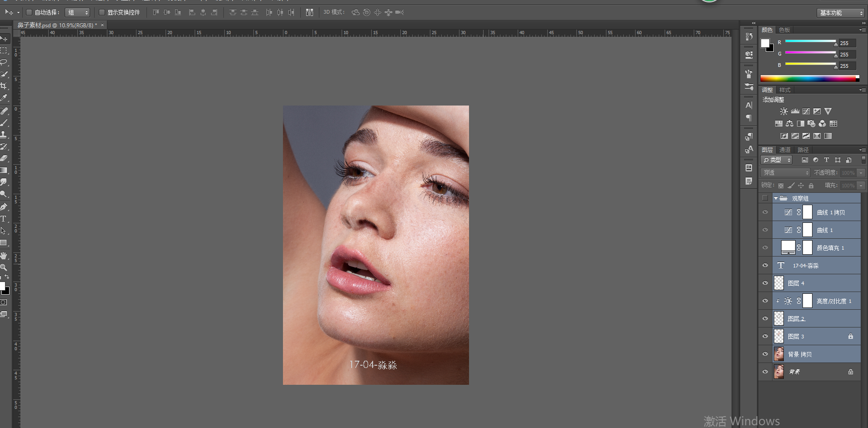Select the Gradient tool
The image size is (868, 428).
(x=4, y=170)
